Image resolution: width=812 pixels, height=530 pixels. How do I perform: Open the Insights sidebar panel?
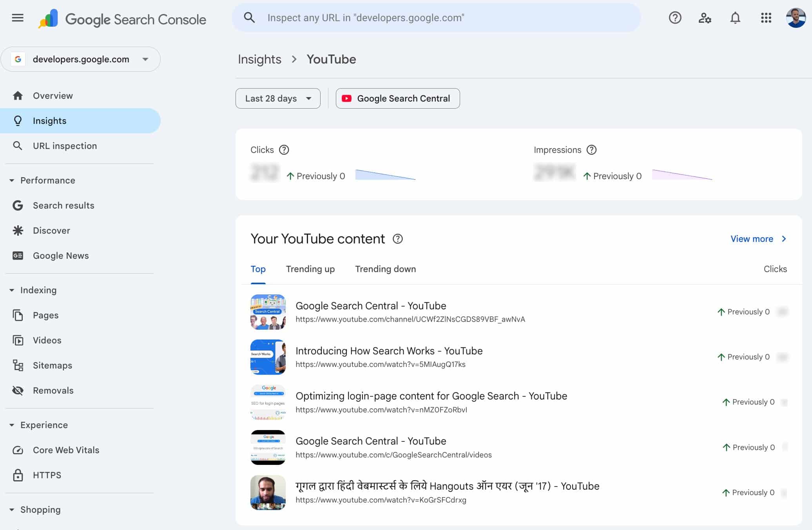[x=49, y=120]
